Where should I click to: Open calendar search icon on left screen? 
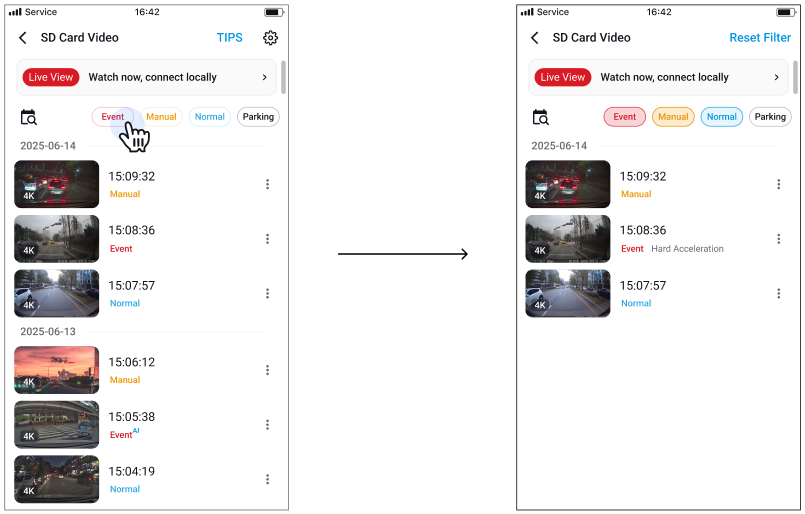coord(28,117)
